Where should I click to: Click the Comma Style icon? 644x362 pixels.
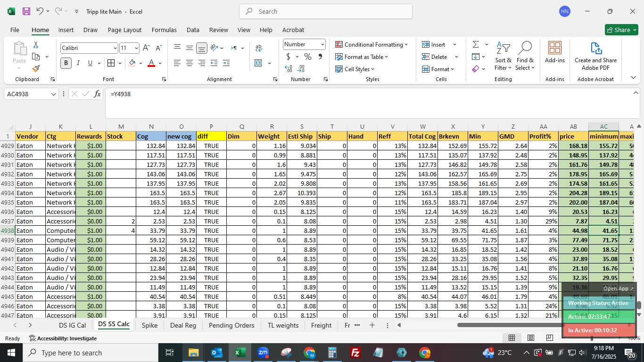pos(320,57)
